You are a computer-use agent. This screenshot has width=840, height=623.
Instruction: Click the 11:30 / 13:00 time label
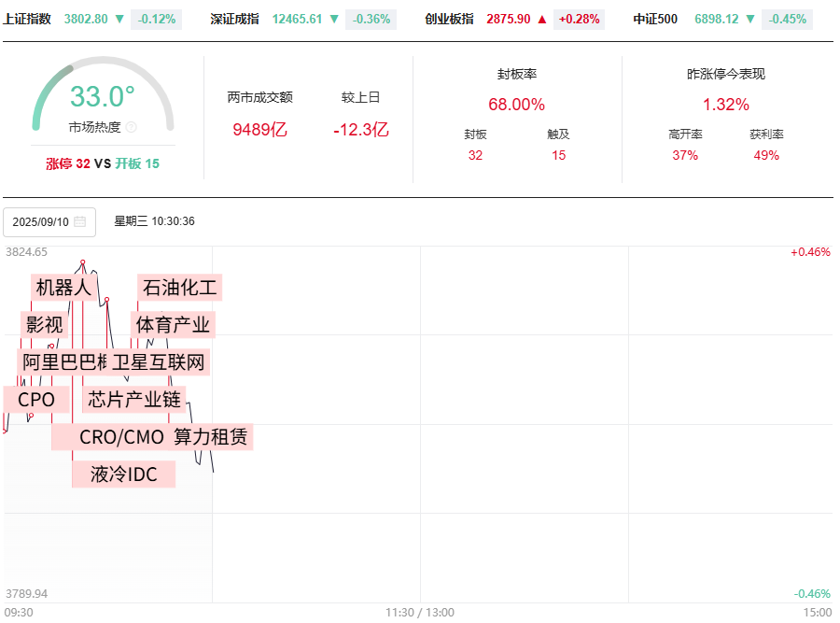pyautogui.click(x=419, y=613)
